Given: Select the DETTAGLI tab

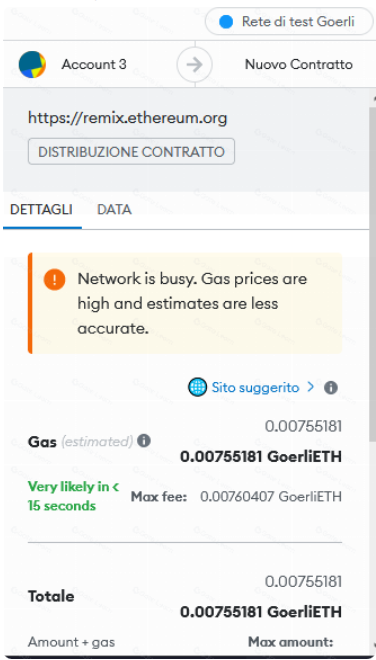Looking at the screenshot, I should (41, 210).
